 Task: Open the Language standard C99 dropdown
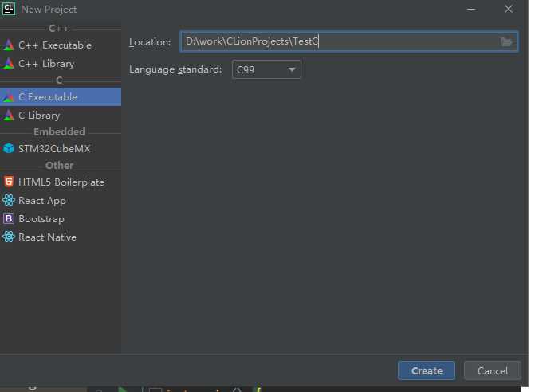pos(266,69)
